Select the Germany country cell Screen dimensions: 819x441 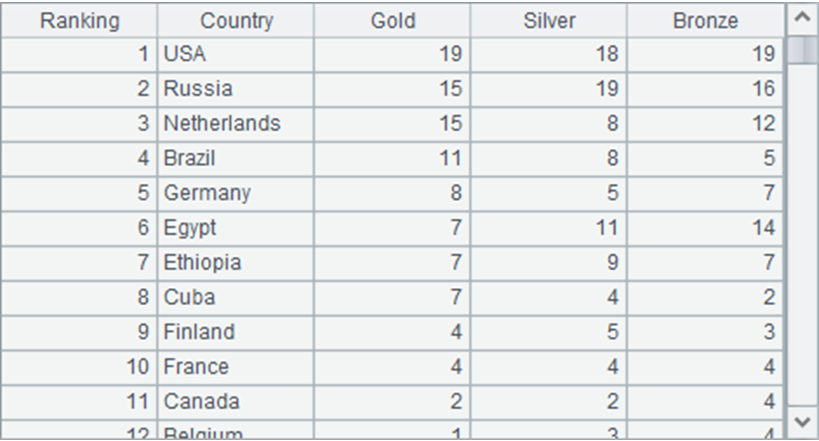pos(236,193)
